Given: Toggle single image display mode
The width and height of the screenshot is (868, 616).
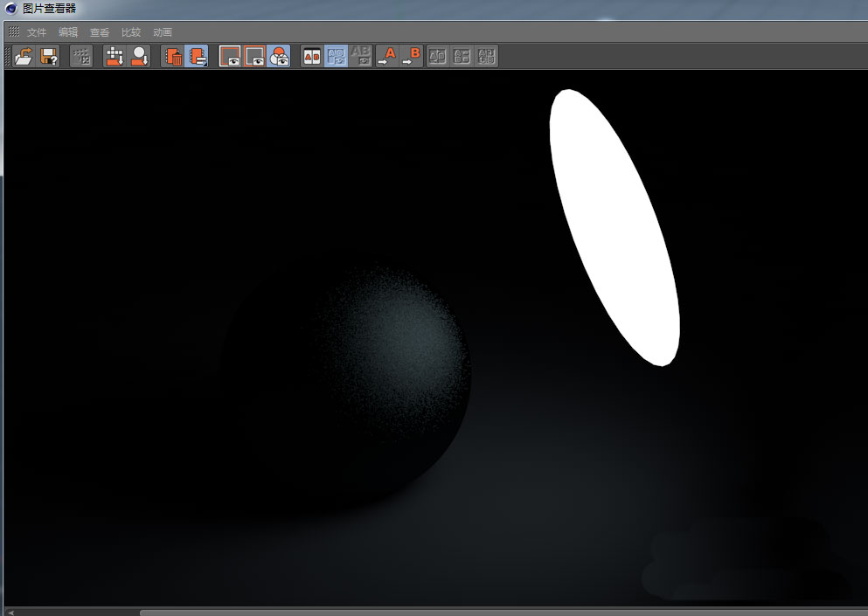Looking at the screenshot, I should [229, 56].
